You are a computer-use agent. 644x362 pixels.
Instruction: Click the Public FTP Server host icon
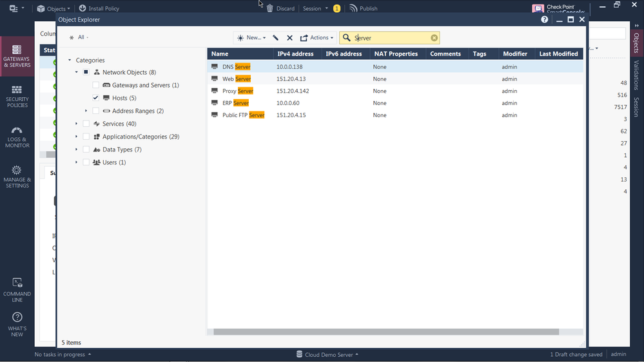pos(215,115)
